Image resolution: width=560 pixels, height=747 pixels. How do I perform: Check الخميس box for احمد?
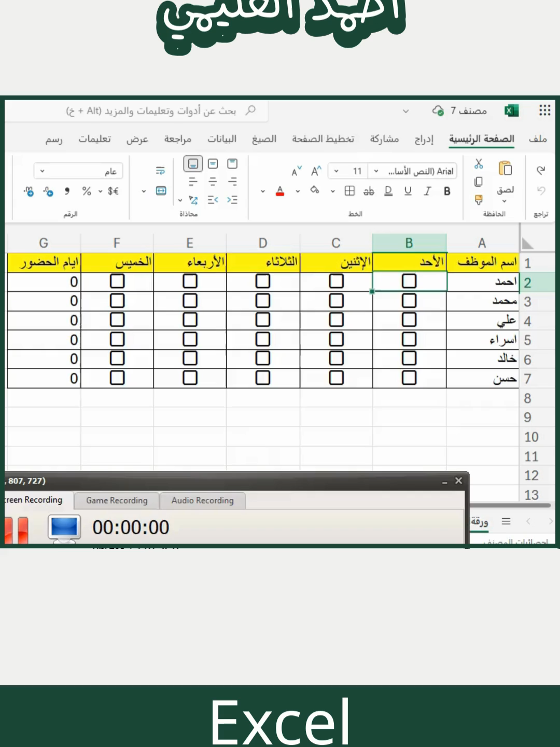(117, 281)
